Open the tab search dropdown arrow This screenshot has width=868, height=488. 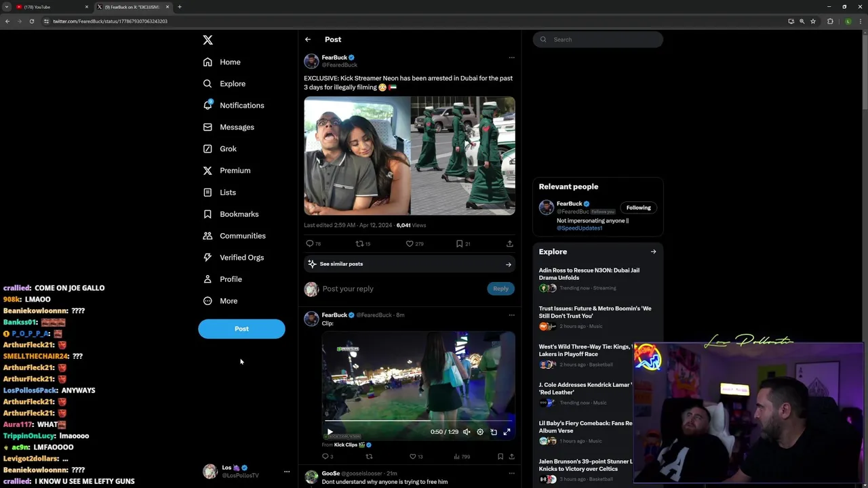point(7,7)
